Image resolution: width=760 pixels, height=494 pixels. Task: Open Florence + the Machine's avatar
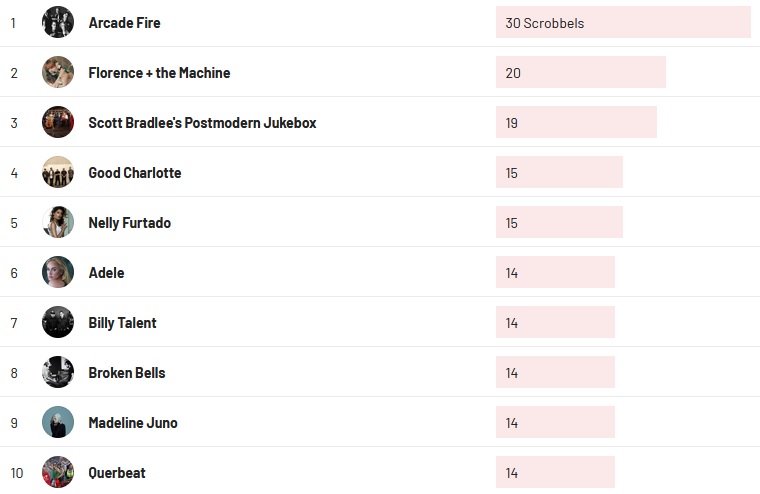click(58, 72)
